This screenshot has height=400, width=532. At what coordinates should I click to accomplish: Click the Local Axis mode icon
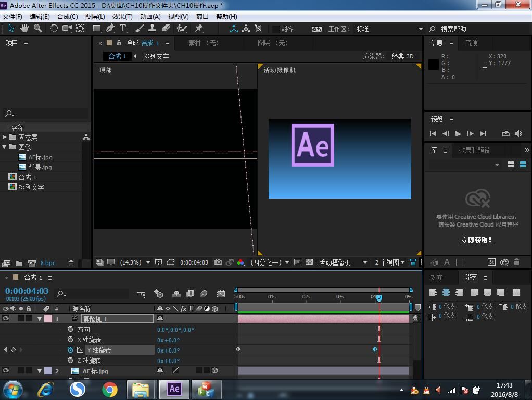click(234, 29)
